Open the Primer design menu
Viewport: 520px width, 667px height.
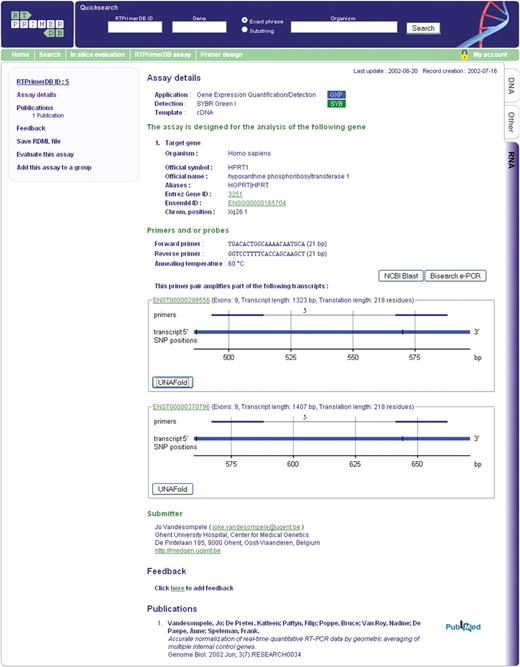[221, 54]
